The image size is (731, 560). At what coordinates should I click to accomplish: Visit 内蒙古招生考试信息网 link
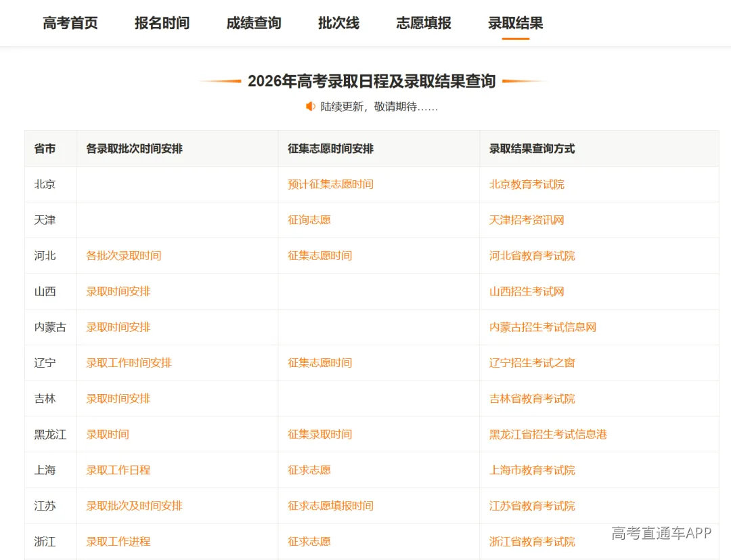[x=542, y=327]
